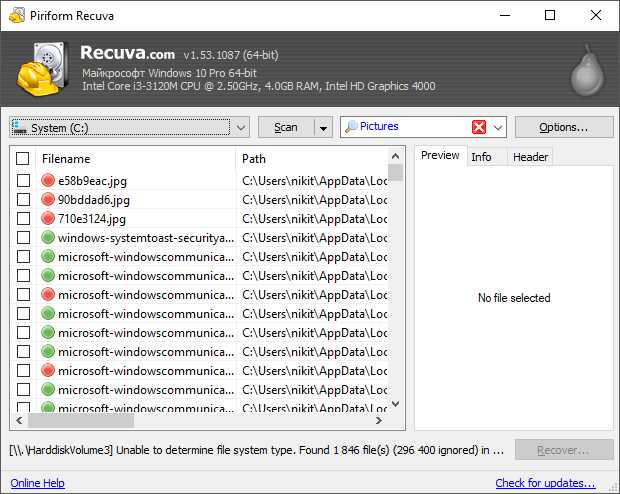Click file list vertical scroll down arrow

click(395, 404)
